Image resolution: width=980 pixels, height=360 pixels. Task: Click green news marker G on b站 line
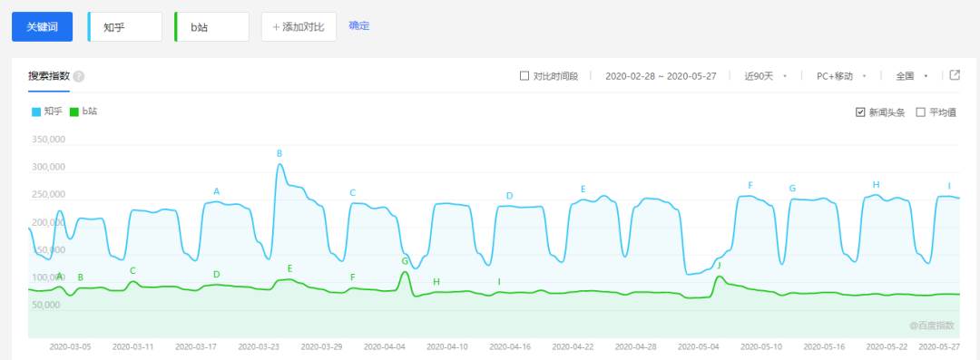[x=405, y=260]
